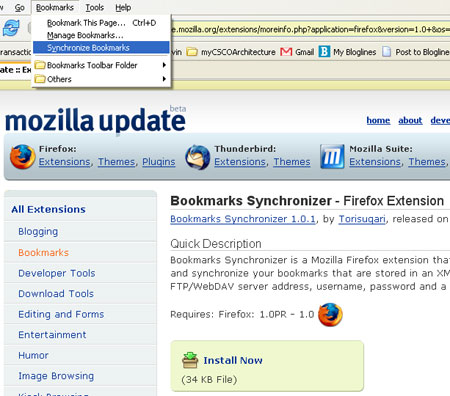Choose Bookmark This Page menu entry
450x396 pixels.
pyautogui.click(x=101, y=23)
